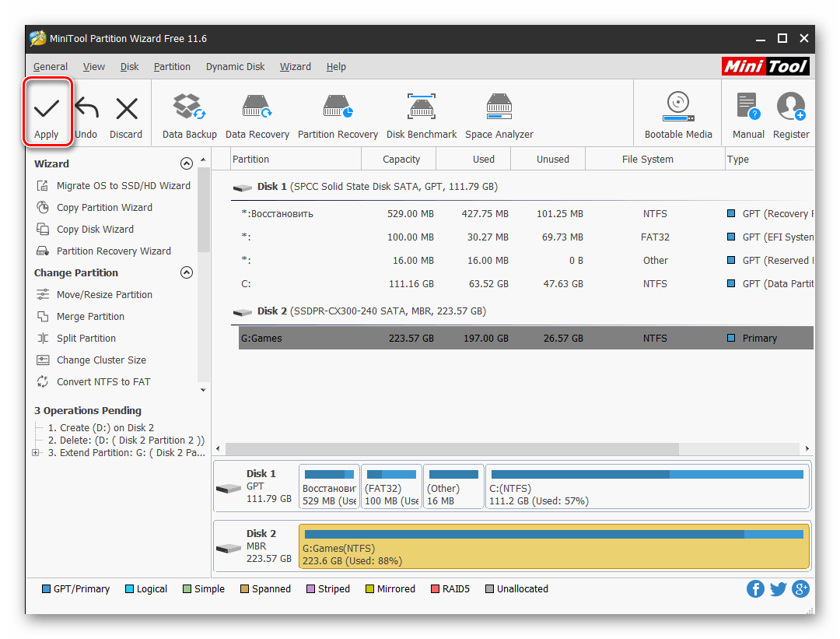The image size is (840, 639).
Task: Collapse the Wizard section
Action: pyautogui.click(x=186, y=163)
